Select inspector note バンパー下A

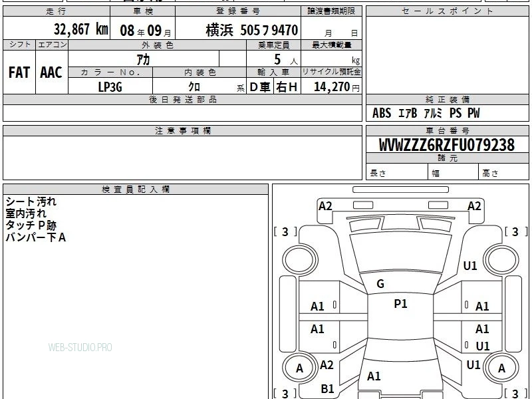36,237
